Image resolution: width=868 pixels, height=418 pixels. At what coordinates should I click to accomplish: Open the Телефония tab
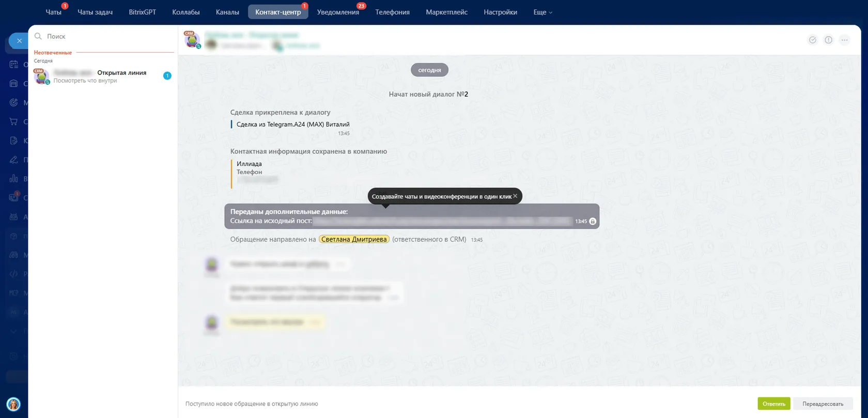(x=392, y=12)
